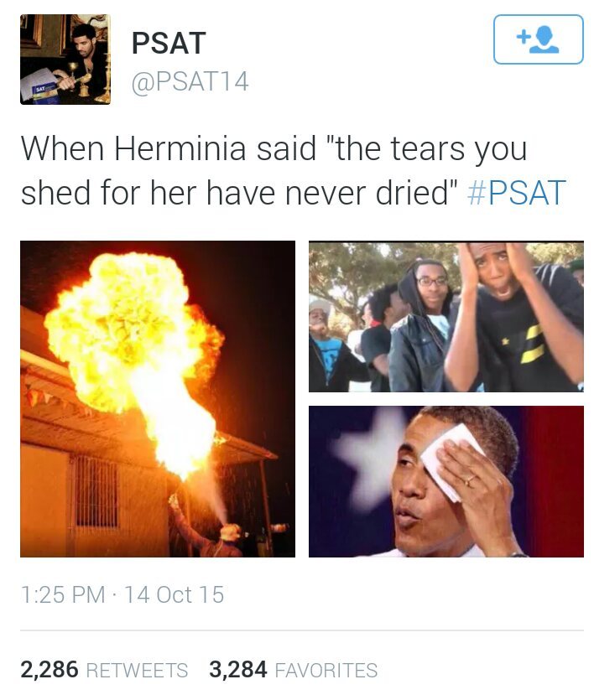Open the 3,284 Favorites list
Viewport: 594px width, 700px height.
[x=294, y=670]
